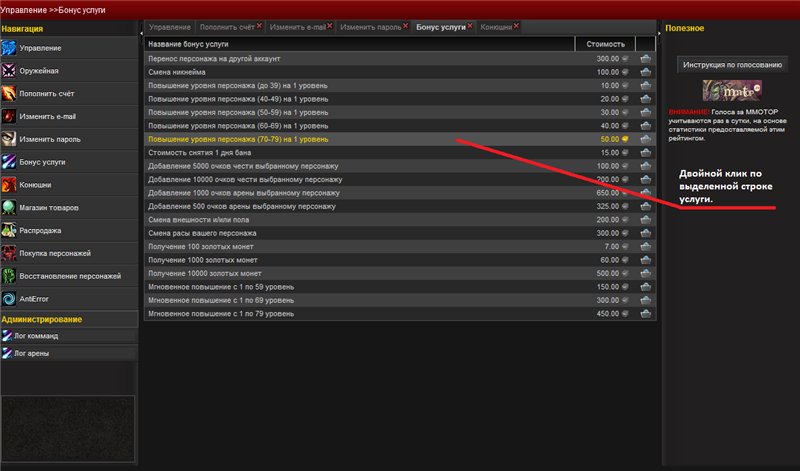Sort by the Стоимость column header
Image resolution: width=800 pixels, height=471 pixels.
coord(604,44)
